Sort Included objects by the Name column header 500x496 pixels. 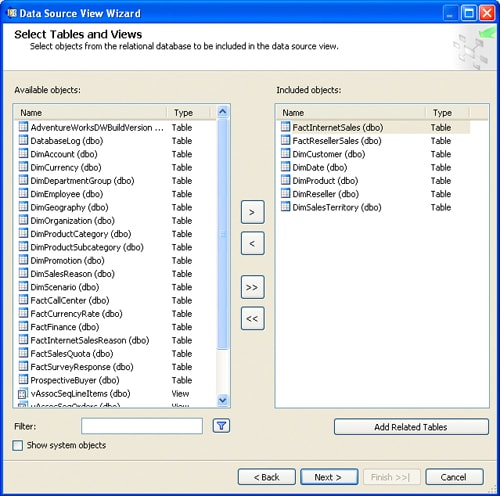tap(351, 113)
